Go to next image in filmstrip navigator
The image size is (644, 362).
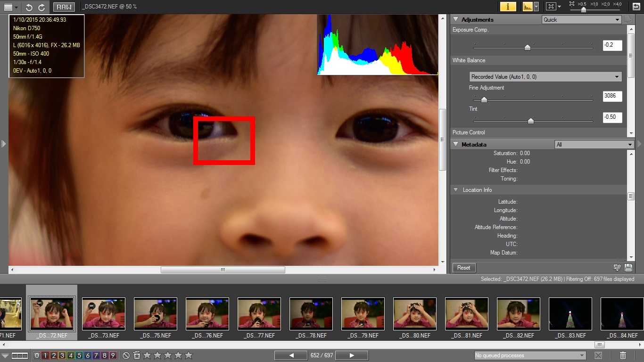(352, 355)
